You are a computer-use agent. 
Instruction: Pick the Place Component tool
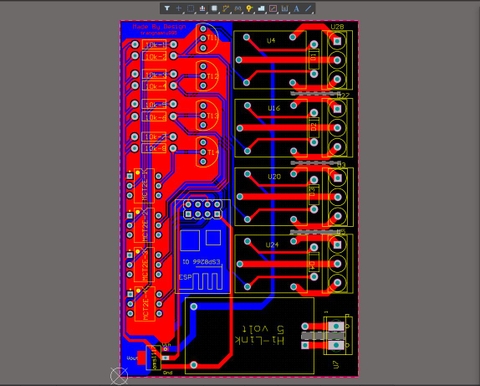[214, 9]
